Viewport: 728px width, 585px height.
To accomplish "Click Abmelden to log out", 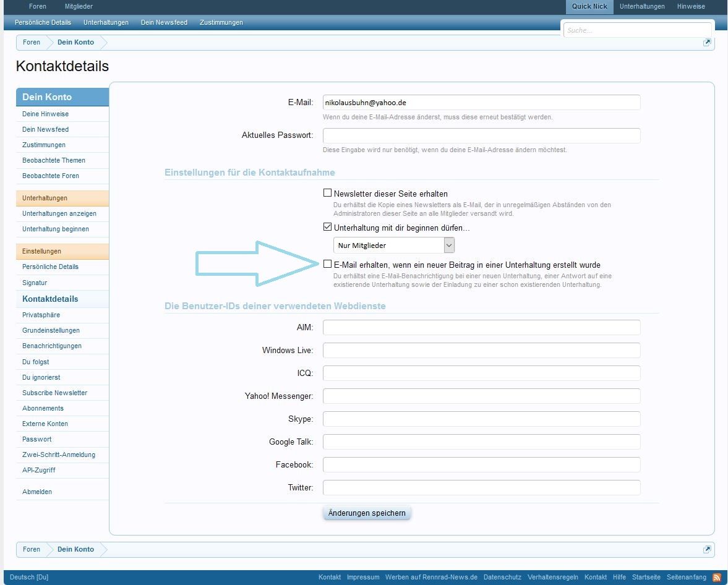I will click(x=37, y=492).
